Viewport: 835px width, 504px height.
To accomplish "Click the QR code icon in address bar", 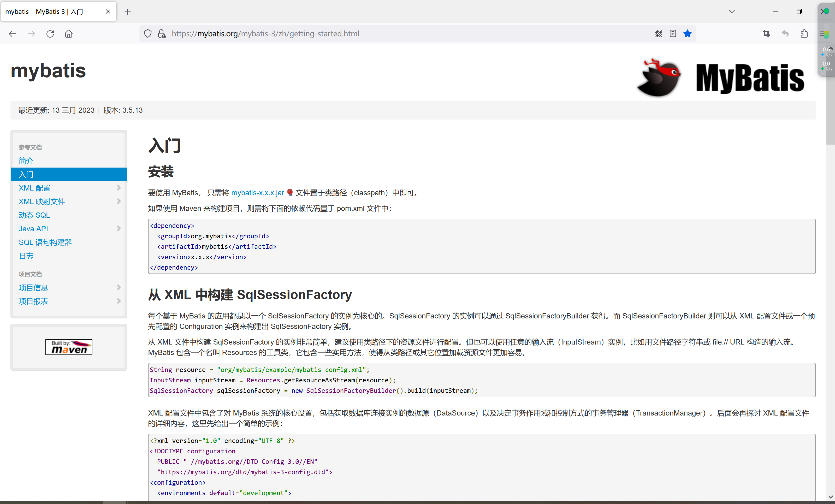I will (658, 34).
